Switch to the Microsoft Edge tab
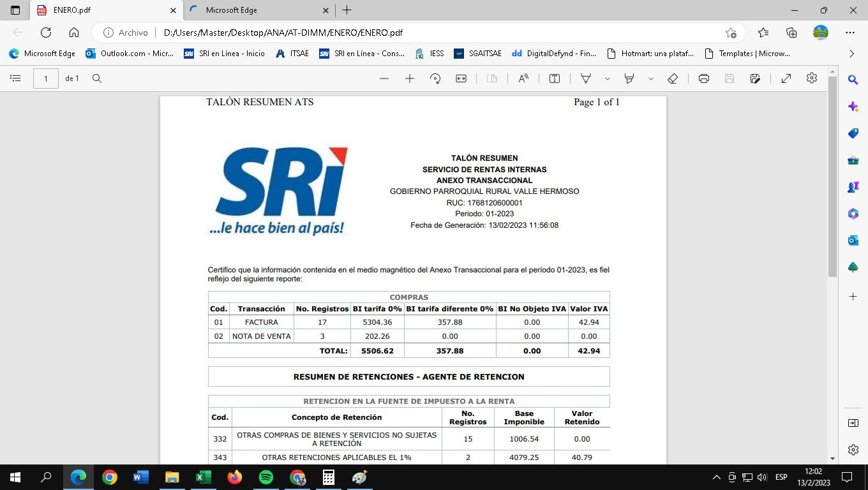The image size is (868, 490). (x=255, y=10)
